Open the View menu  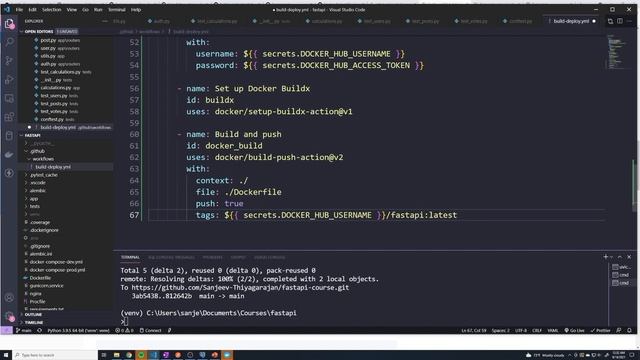(72, 9)
